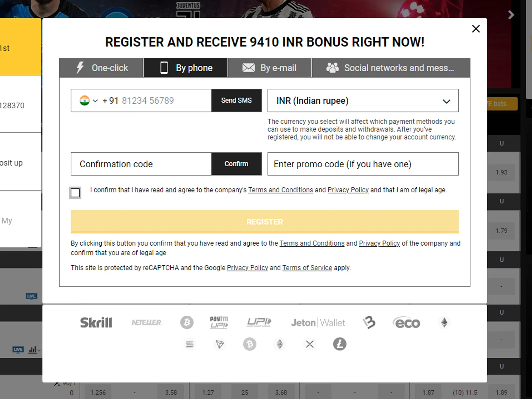This screenshot has height=399, width=532.
Task: Click the Paytm UPI payment icon
Action: (219, 322)
